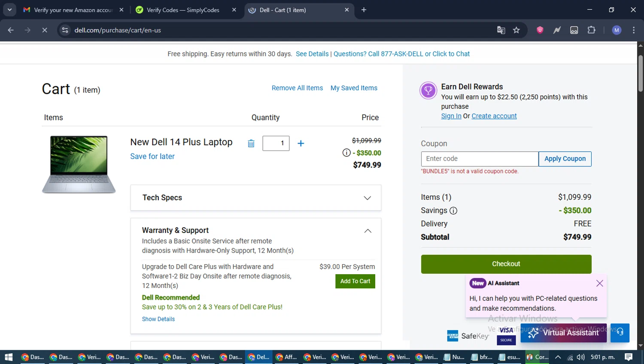Click the Sign In link
Viewport: 644px width, 364px height.
(x=451, y=116)
